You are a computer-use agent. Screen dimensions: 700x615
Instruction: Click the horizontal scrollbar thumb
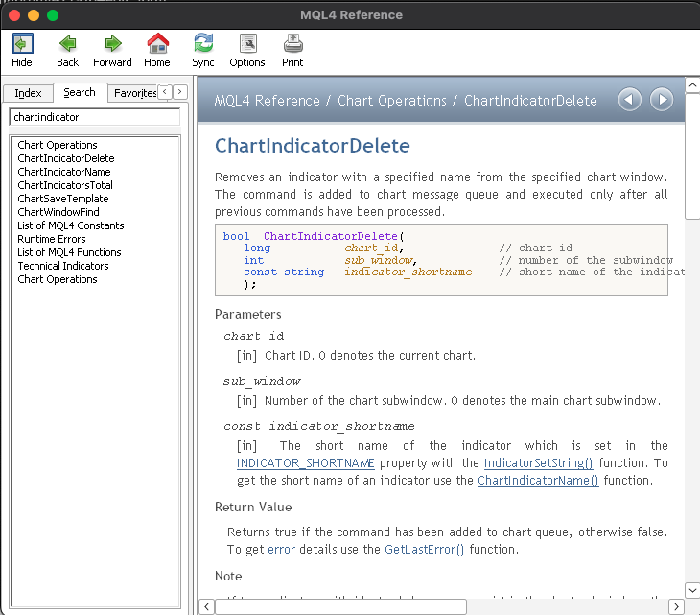pos(341,606)
